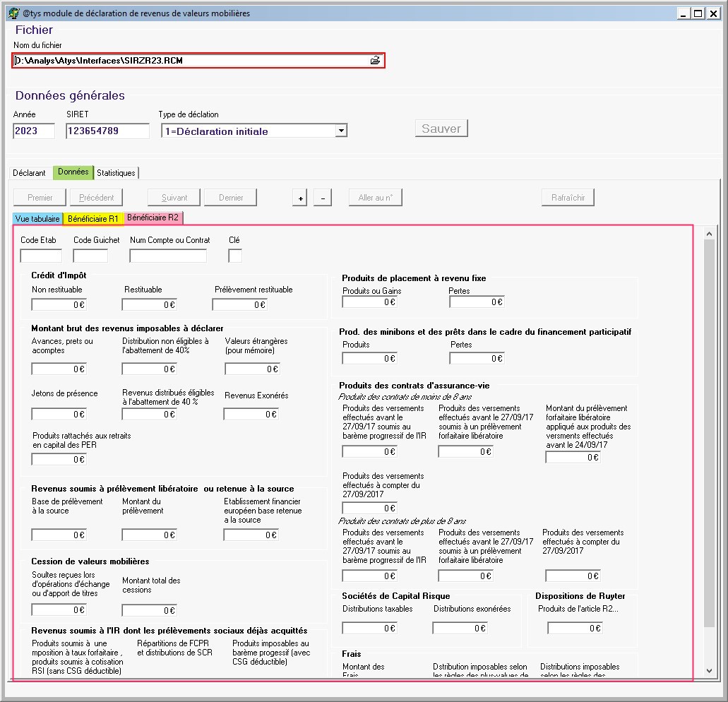Focus the SIRET input field

point(107,131)
